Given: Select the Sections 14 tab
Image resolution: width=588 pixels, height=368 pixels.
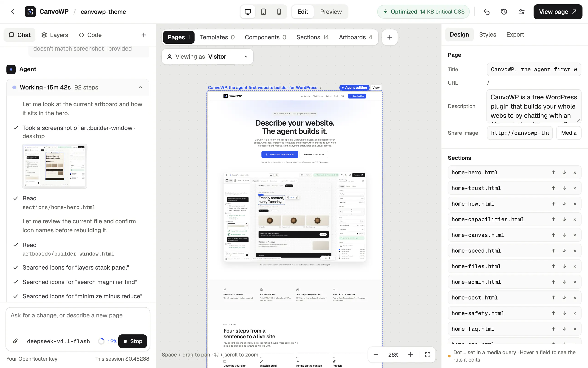Looking at the screenshot, I should point(312,37).
